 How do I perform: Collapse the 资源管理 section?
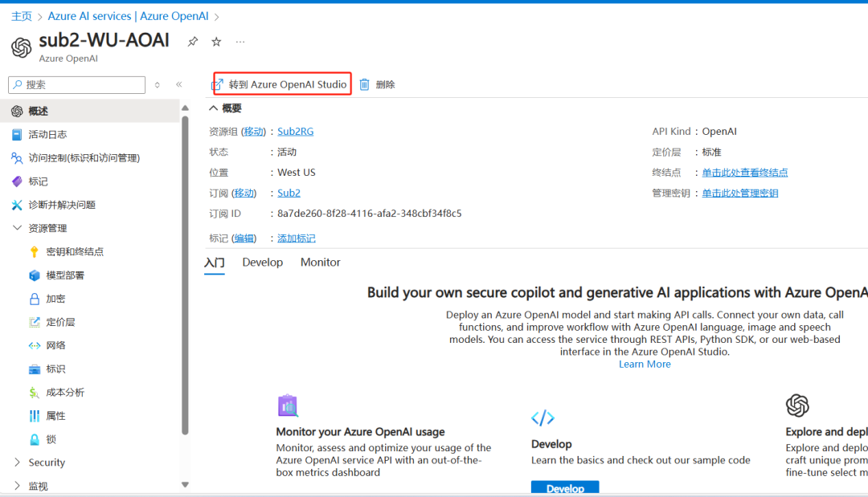tap(17, 228)
